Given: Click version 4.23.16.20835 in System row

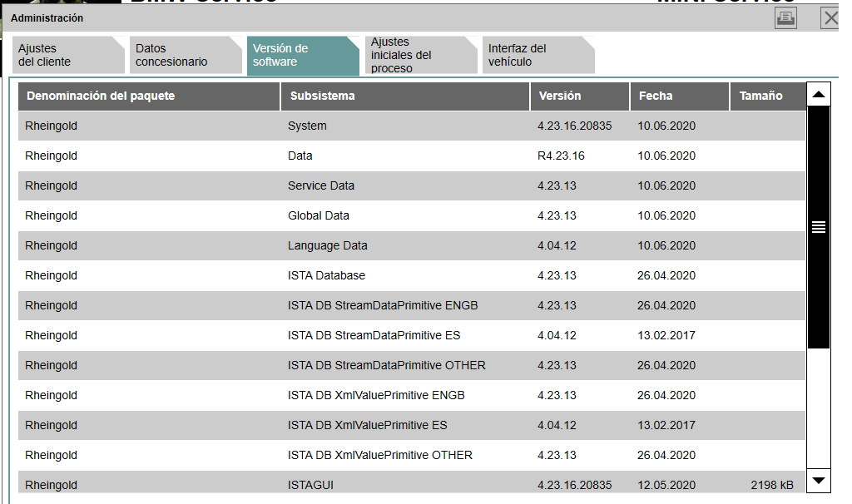Looking at the screenshot, I should (574, 126).
